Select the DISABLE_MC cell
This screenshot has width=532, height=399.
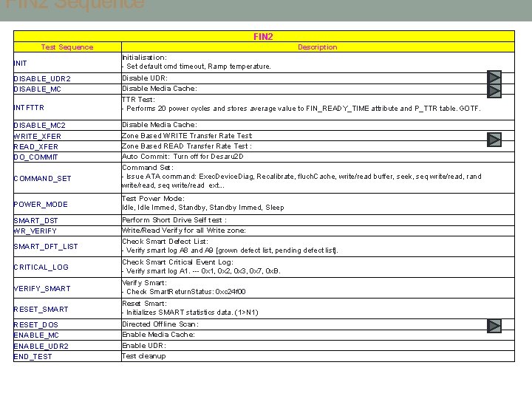coord(67,89)
